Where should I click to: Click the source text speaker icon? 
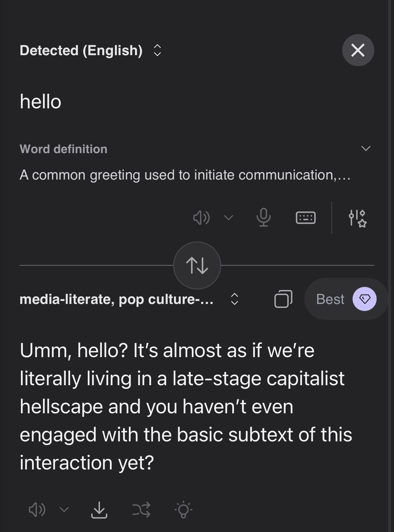[x=202, y=218]
